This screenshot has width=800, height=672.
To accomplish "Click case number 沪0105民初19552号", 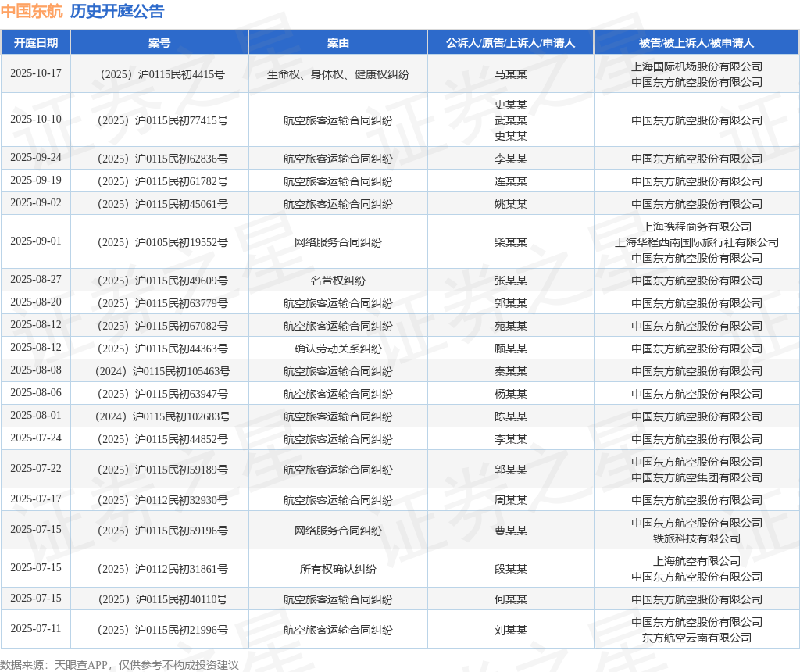I will coord(162,242).
